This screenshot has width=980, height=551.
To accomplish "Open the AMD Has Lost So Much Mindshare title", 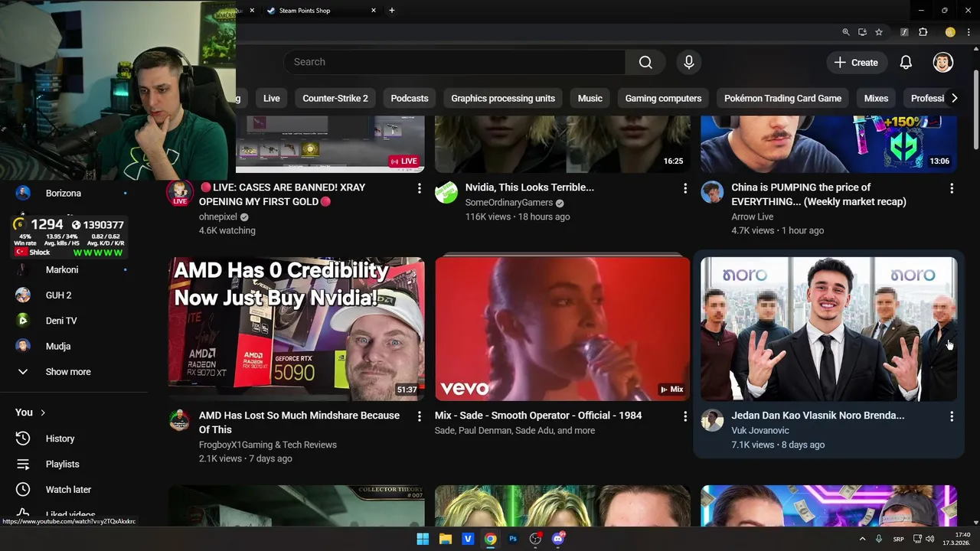I will pyautogui.click(x=299, y=422).
